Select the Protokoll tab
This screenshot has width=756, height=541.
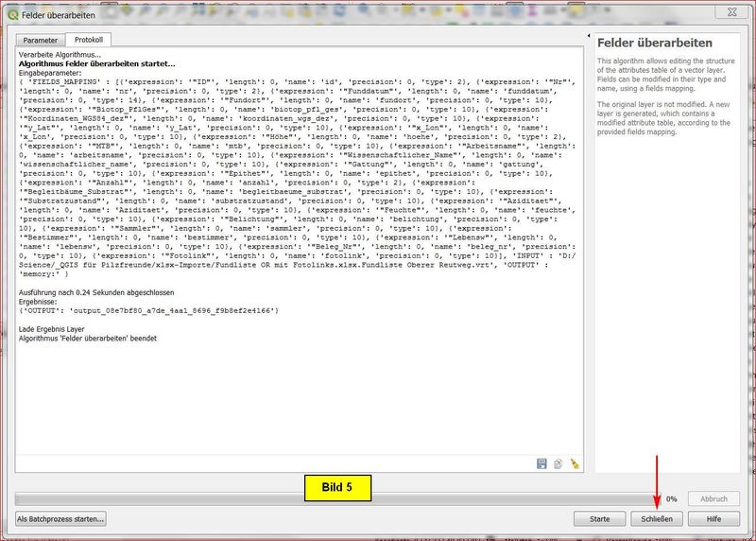[88, 41]
